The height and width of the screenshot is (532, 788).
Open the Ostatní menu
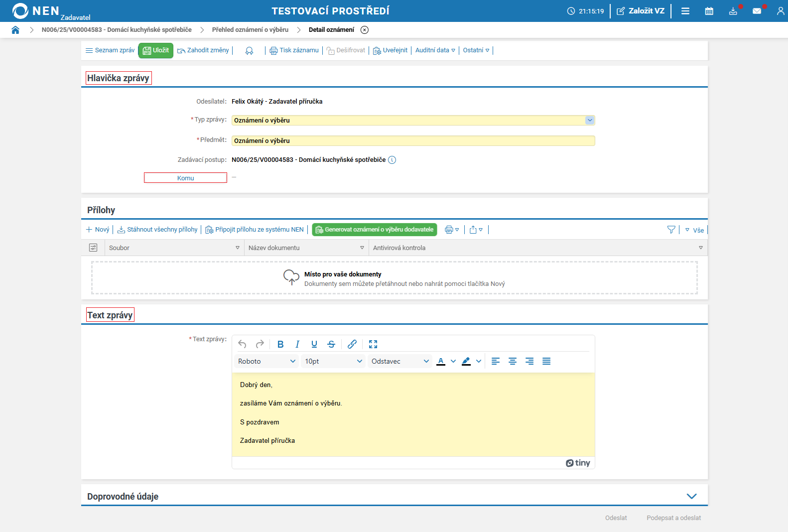point(476,50)
